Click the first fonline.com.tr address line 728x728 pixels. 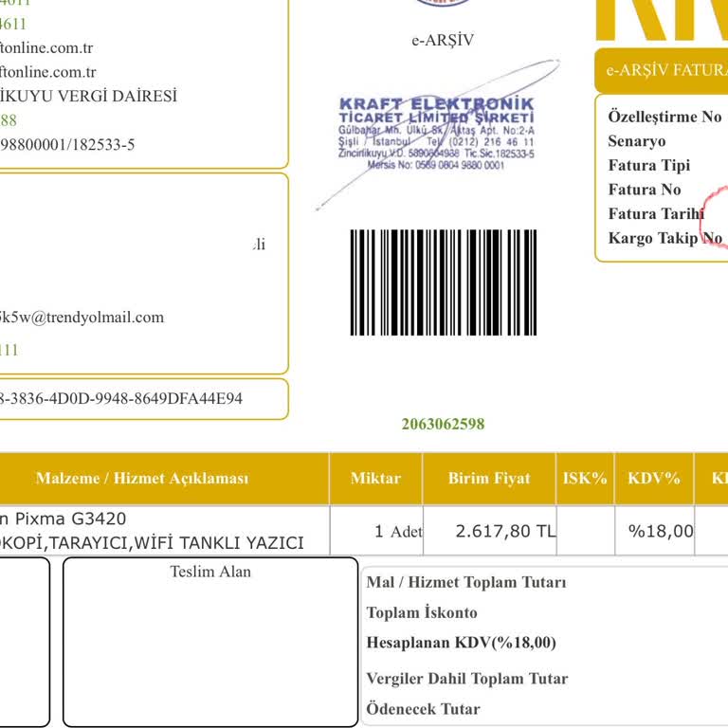46,47
